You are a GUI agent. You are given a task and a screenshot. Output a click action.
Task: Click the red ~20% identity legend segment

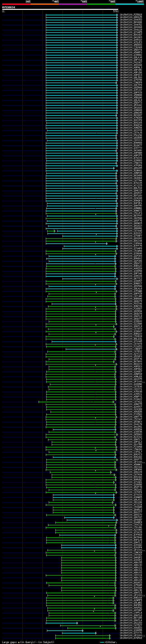coord(16,4)
